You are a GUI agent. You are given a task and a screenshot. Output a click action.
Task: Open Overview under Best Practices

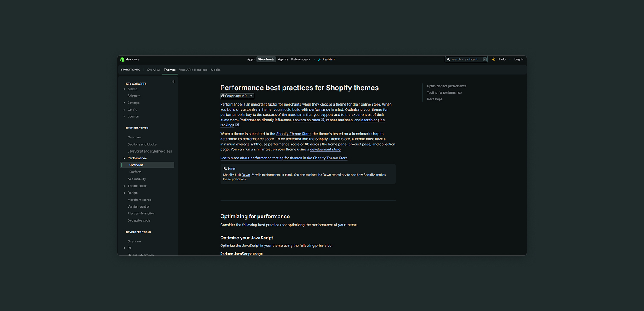click(x=134, y=138)
